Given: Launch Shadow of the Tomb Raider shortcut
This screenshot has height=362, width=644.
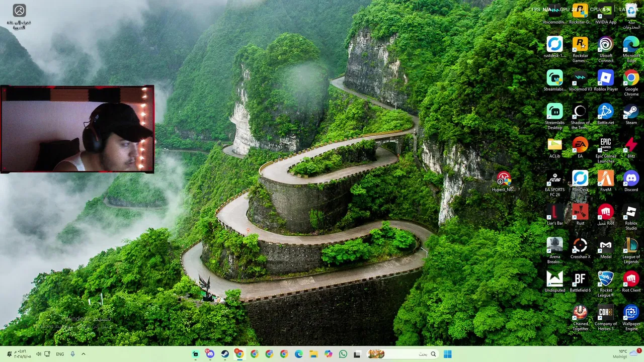Looking at the screenshot, I should coord(580,117).
